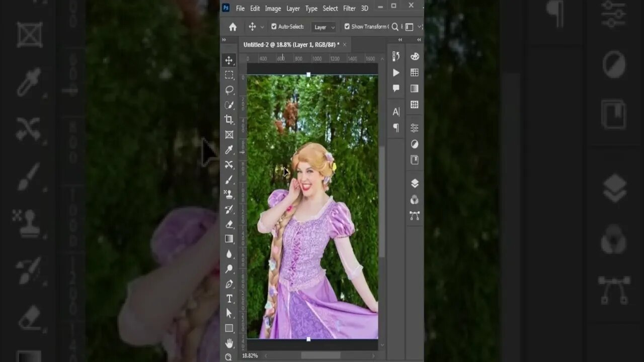Open the Auto-Select Layer dropdown
644x362 pixels.
point(324,27)
